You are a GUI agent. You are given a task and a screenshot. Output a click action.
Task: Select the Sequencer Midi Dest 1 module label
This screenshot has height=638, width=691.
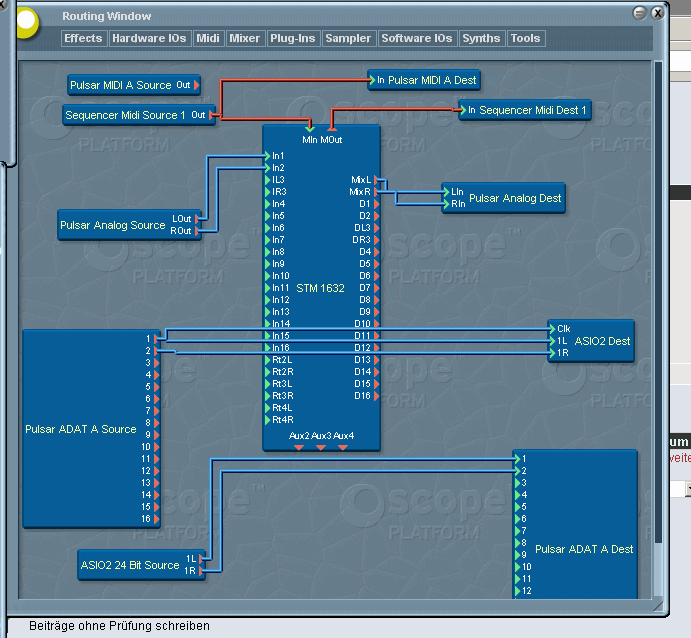[533, 110]
